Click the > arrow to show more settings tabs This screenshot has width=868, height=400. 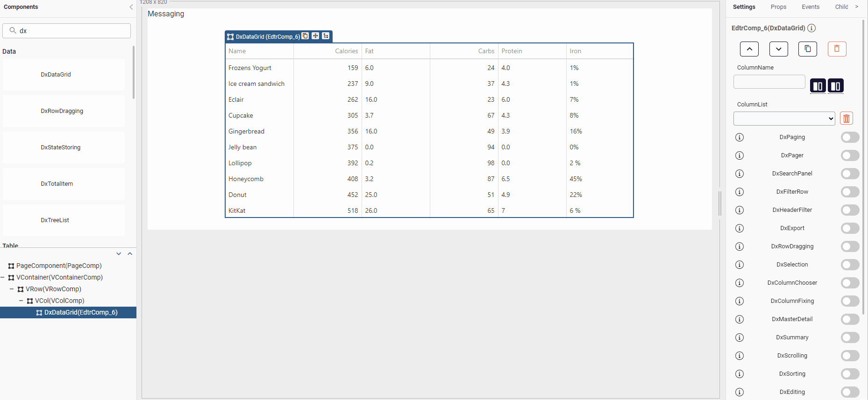coord(857,7)
